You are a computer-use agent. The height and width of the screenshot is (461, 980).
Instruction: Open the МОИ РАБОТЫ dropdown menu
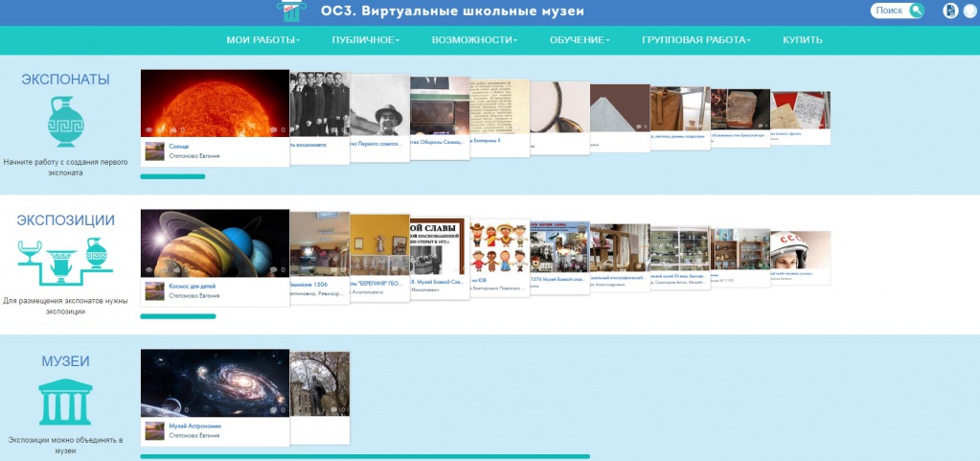263,40
